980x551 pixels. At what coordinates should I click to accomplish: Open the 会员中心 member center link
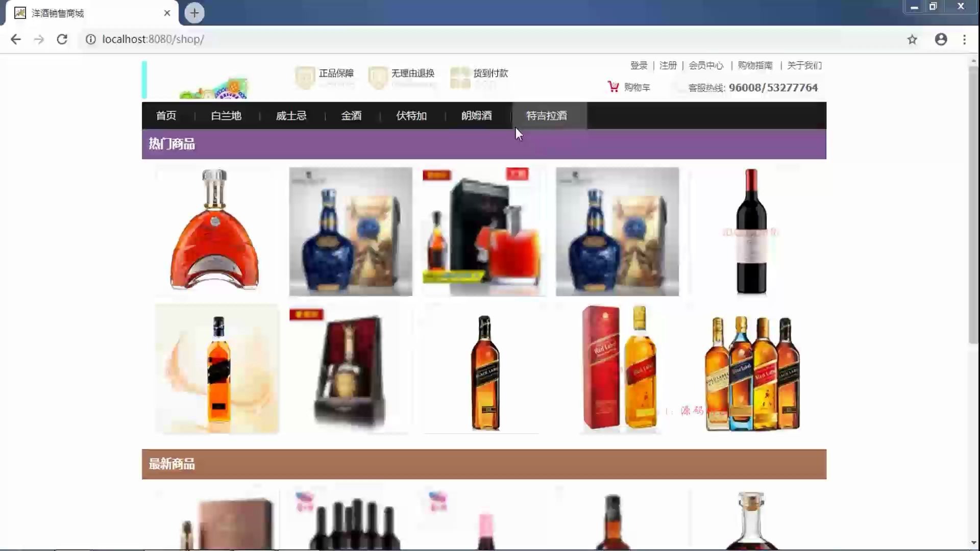[x=706, y=65]
